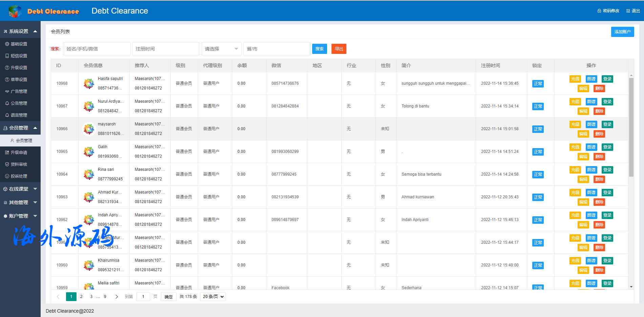Click avatar of member Hasifa saputri
The image size is (644, 317).
[89, 83]
